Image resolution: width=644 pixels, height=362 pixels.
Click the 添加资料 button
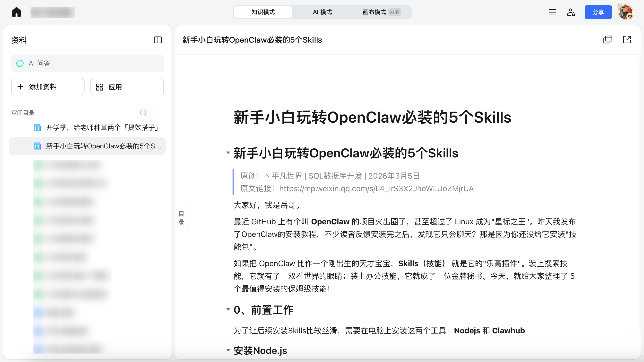48,87
